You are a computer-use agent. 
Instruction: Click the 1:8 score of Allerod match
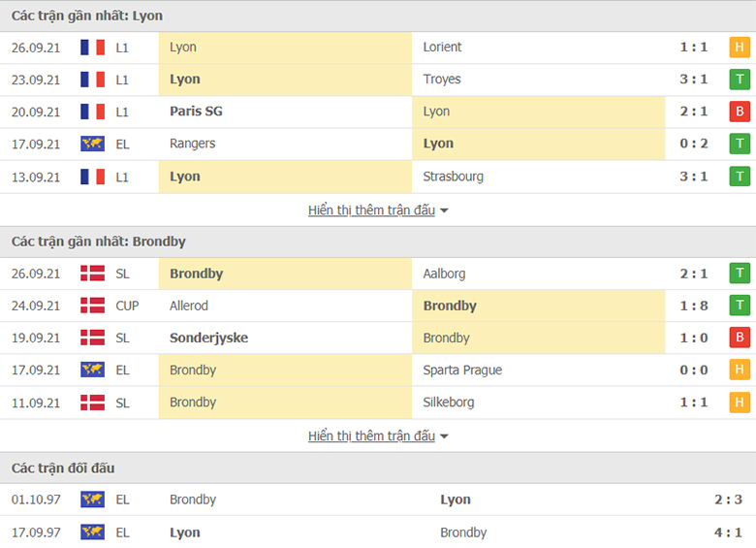point(694,306)
